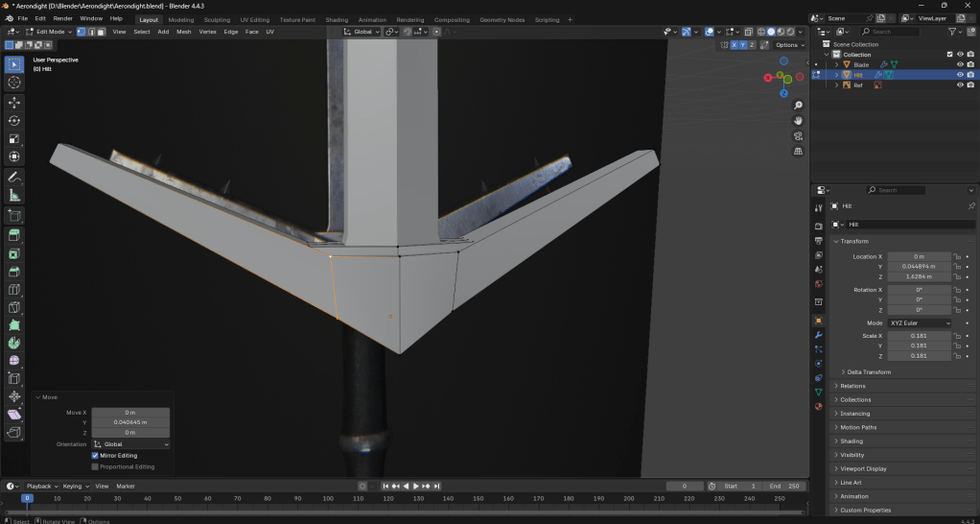Screen dimensions: 980x524
Task: Activate the Cursor tool
Action: click(14, 83)
